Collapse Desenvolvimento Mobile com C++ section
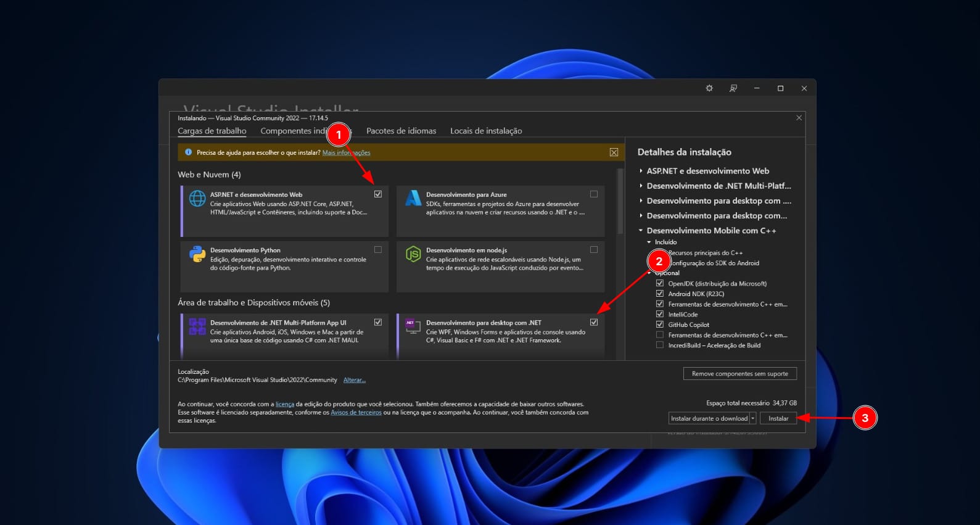The width and height of the screenshot is (980, 525). 641,231
